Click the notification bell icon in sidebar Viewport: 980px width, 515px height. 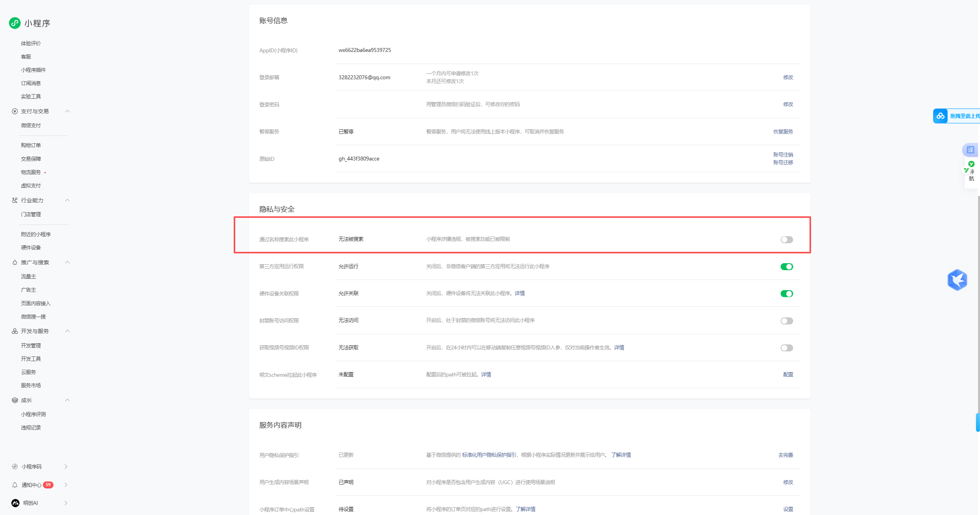(x=15, y=485)
